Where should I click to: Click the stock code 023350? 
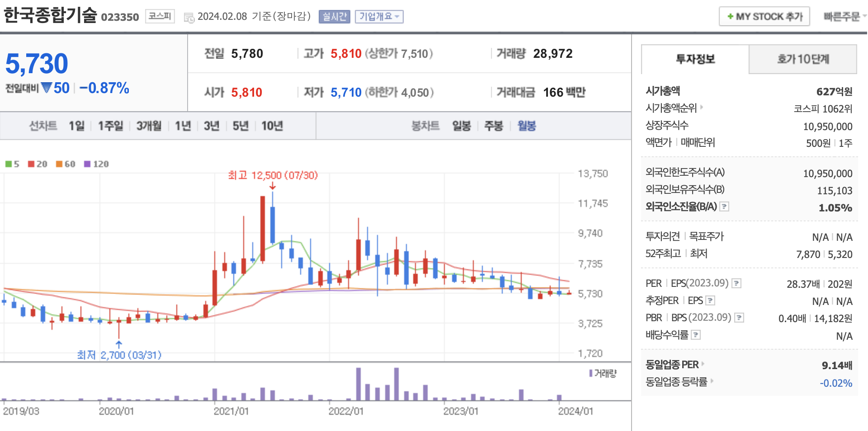point(120,17)
